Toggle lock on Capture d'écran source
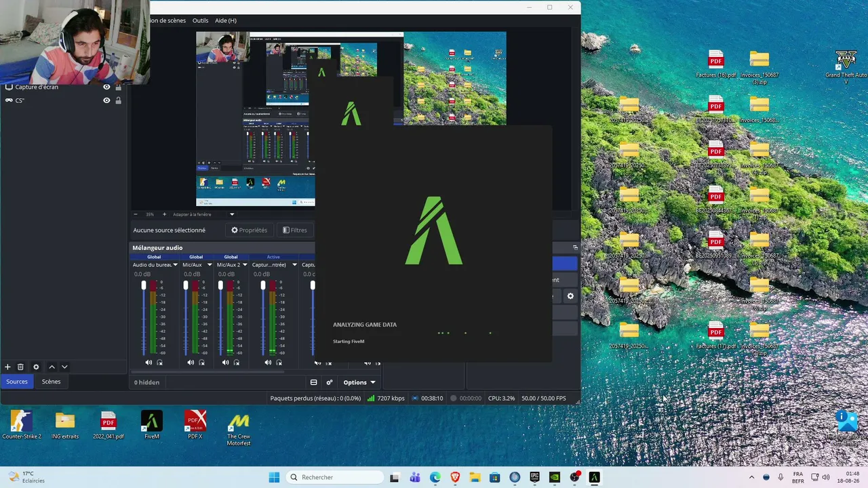Viewport: 868px width, 488px height. [119, 87]
